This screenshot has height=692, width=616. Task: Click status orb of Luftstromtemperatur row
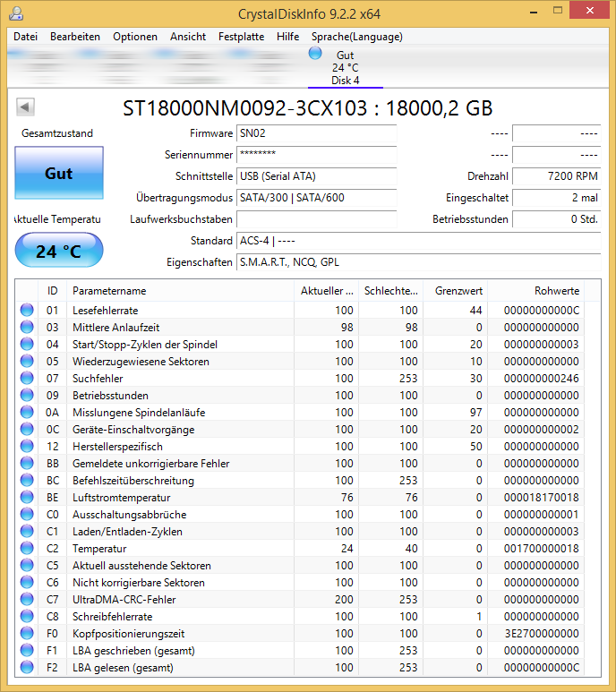(x=27, y=497)
